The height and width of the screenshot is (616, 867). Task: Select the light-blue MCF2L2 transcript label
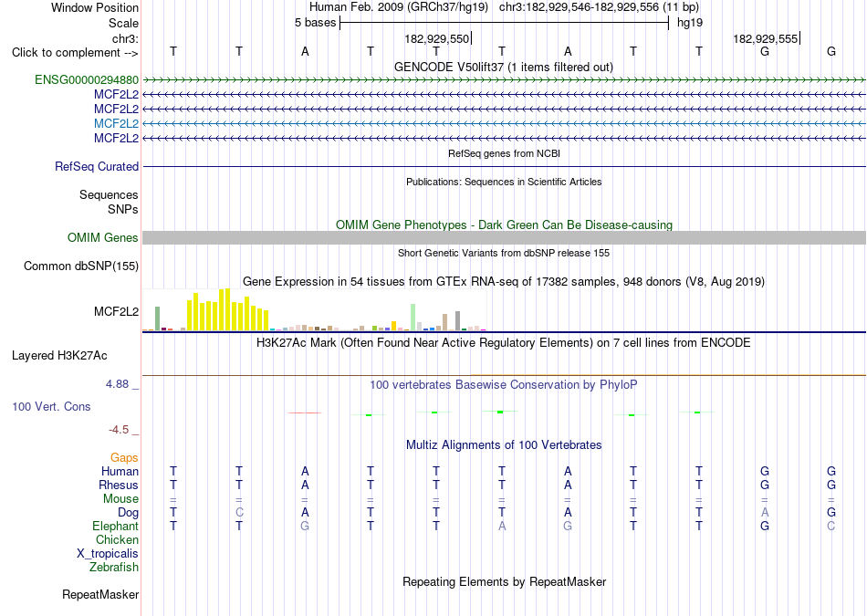(116, 123)
